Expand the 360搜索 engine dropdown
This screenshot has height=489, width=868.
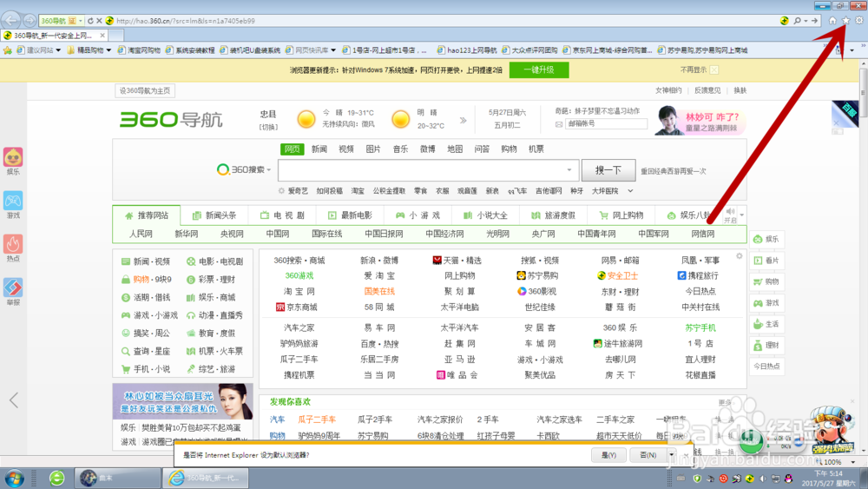[269, 169]
